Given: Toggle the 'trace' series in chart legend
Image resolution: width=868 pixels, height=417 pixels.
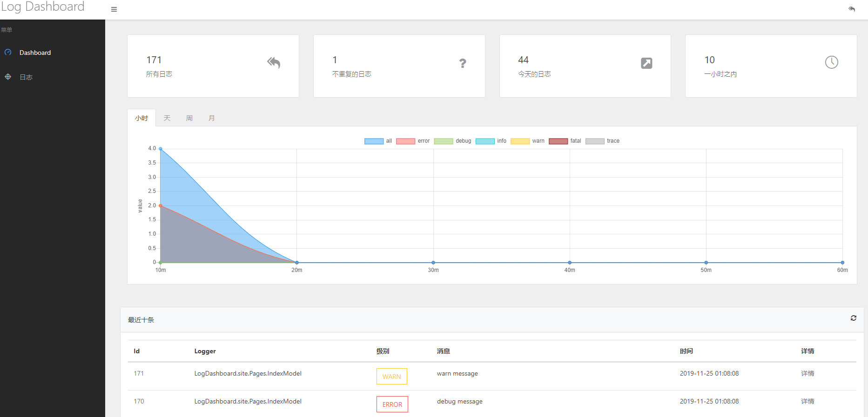Looking at the screenshot, I should 603,141.
